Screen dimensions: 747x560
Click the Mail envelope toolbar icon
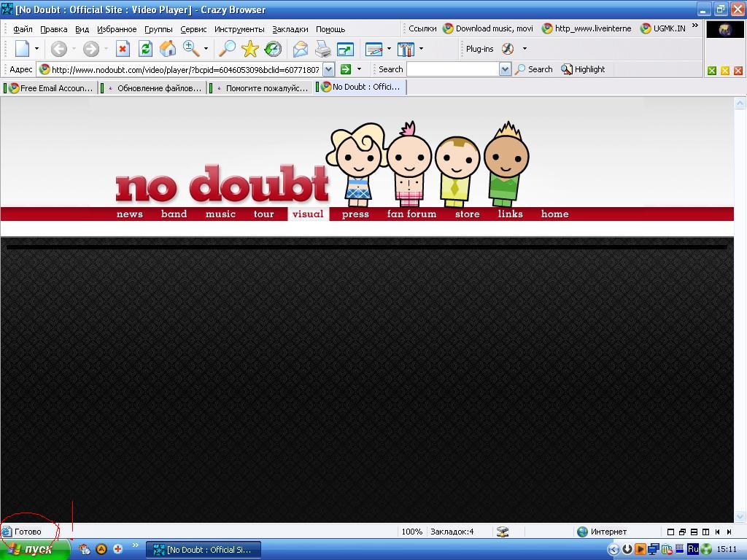click(x=300, y=49)
